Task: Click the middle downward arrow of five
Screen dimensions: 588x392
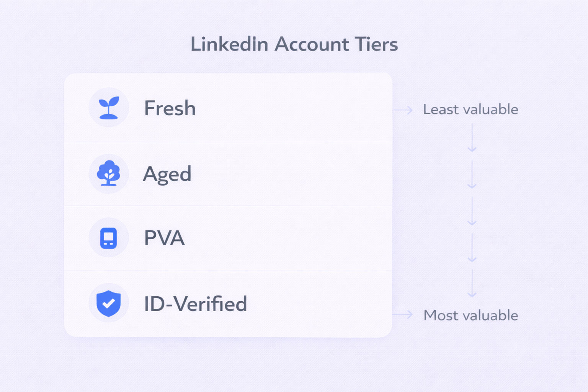Action: 472,211
